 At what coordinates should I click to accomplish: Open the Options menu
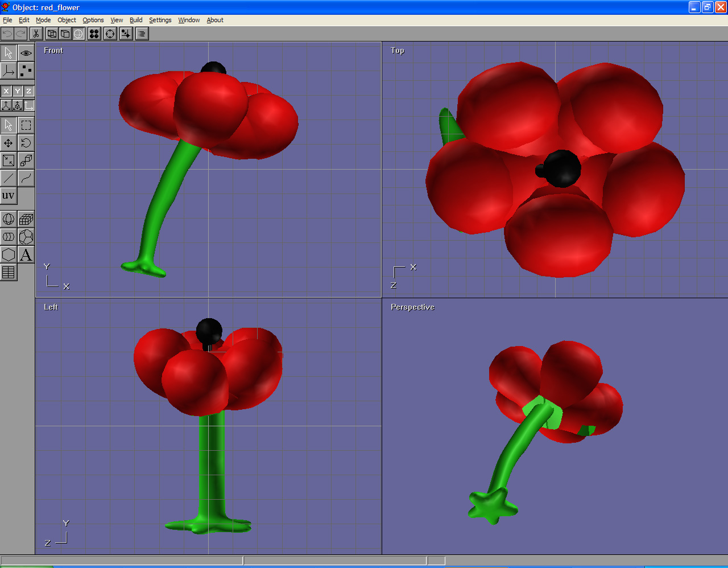[93, 20]
